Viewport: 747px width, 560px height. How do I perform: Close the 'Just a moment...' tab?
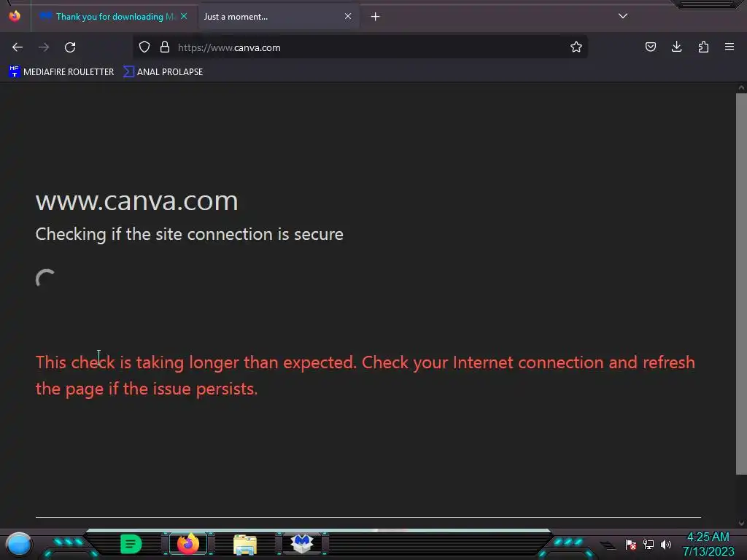348,16
